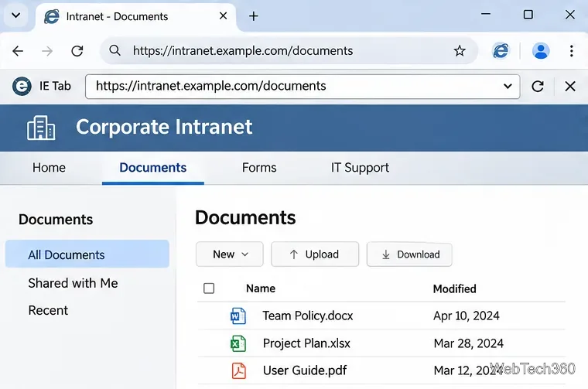Image resolution: width=588 pixels, height=389 pixels.
Task: Click the Upload button
Action: (x=315, y=254)
